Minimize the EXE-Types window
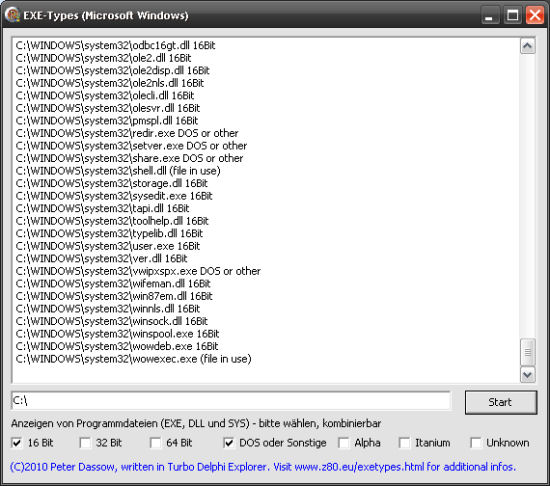550x486 pixels. [x=489, y=15]
